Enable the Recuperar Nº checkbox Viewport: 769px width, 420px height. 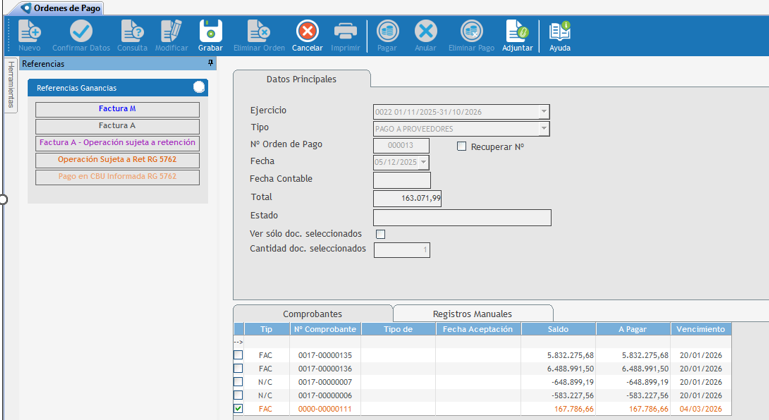point(462,146)
